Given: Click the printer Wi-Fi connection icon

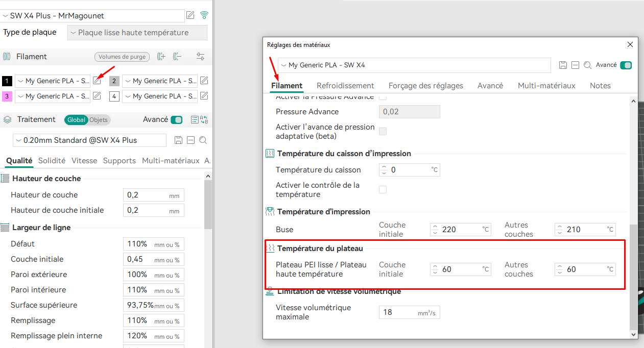Looking at the screenshot, I should pos(204,15).
